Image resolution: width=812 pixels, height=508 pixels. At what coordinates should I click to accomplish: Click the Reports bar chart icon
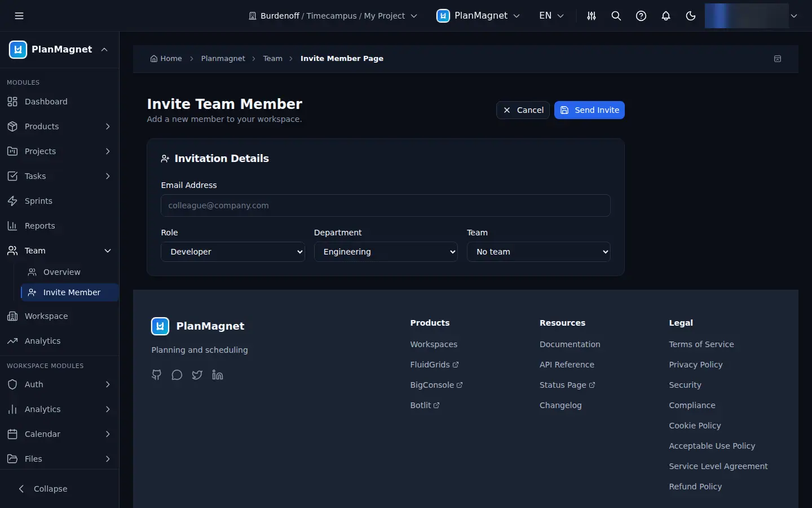(12, 226)
